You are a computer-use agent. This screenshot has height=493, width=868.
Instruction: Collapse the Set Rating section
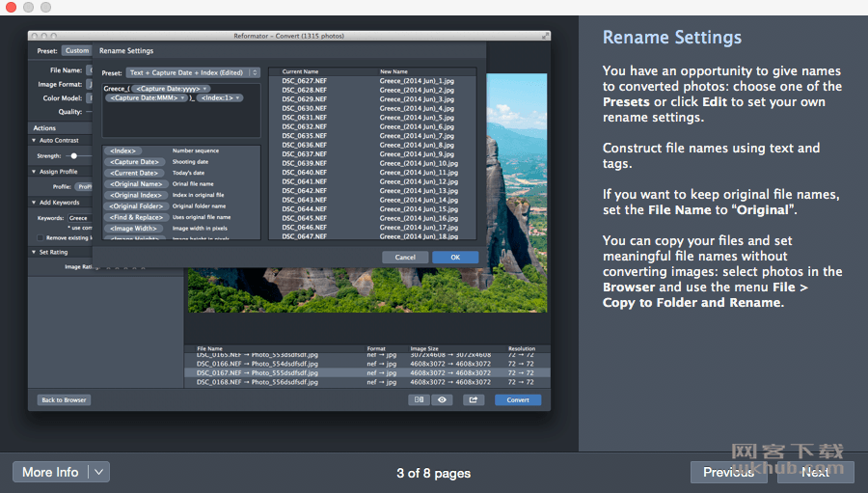[34, 252]
